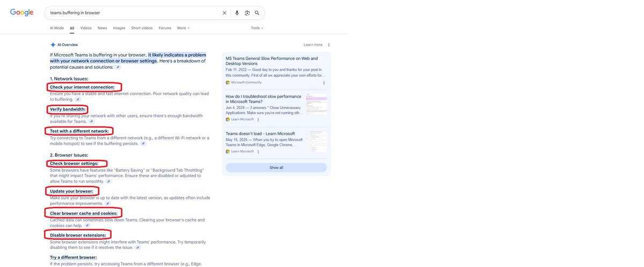Open source link after 'potential causes and solutions:'

coord(118,68)
